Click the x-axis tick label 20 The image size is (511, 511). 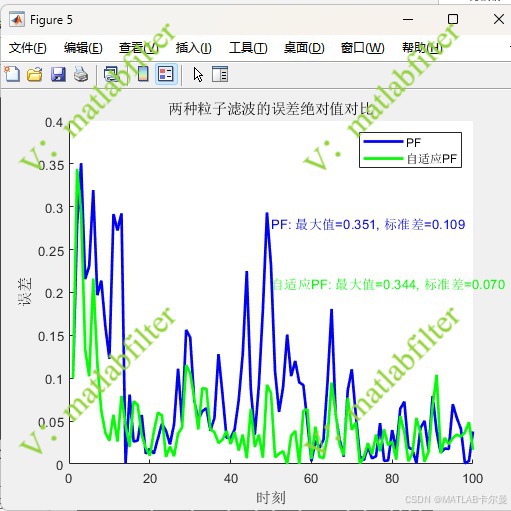click(x=150, y=479)
